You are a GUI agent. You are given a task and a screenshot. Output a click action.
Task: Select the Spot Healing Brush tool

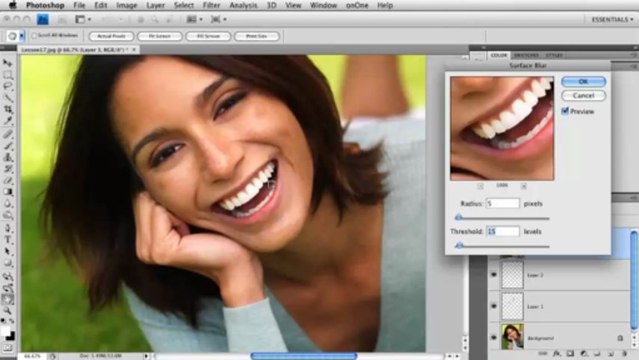pyautogui.click(x=8, y=134)
